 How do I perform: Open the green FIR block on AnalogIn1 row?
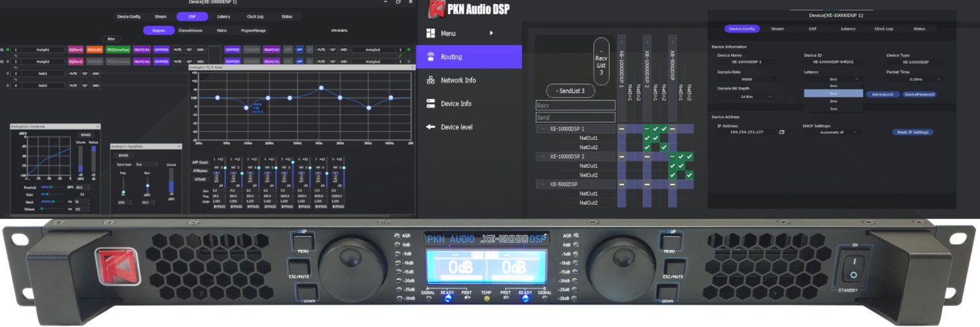point(118,50)
